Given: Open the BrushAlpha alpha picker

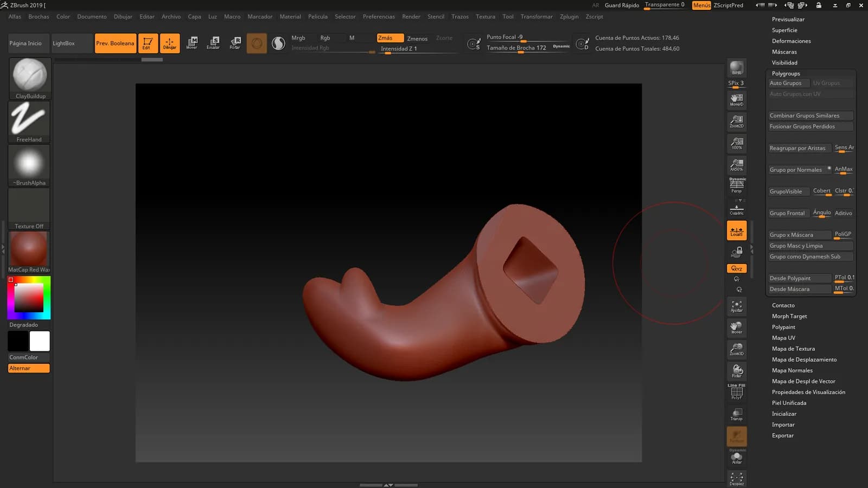Looking at the screenshot, I should [x=29, y=165].
